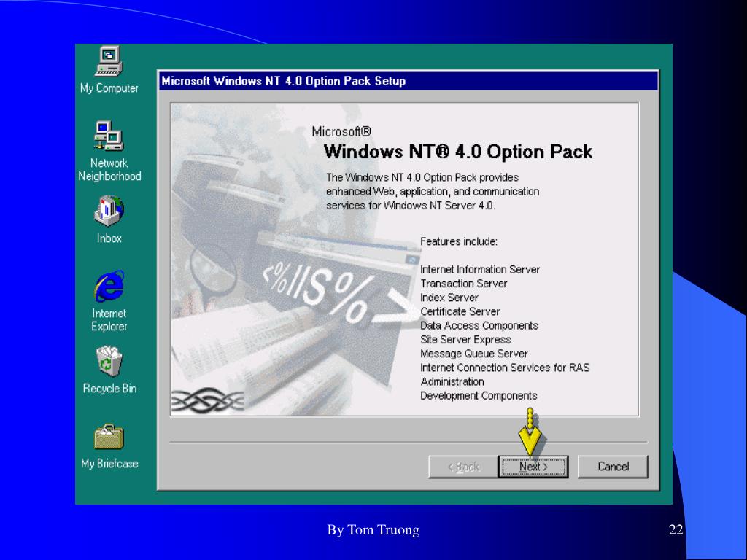This screenshot has width=747, height=560.
Task: Click the 'Development Components' feature text
Action: [479, 396]
